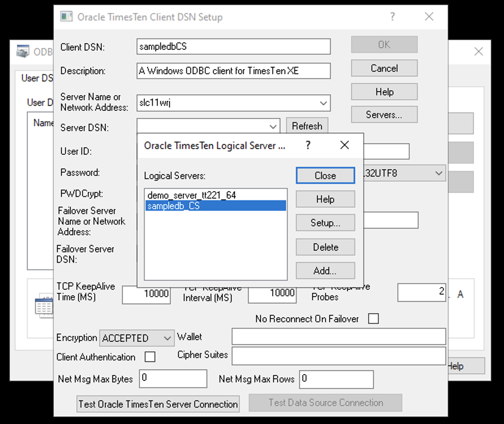Click the Cancel button in DSN Setup
This screenshot has height=424, width=504.
[384, 68]
